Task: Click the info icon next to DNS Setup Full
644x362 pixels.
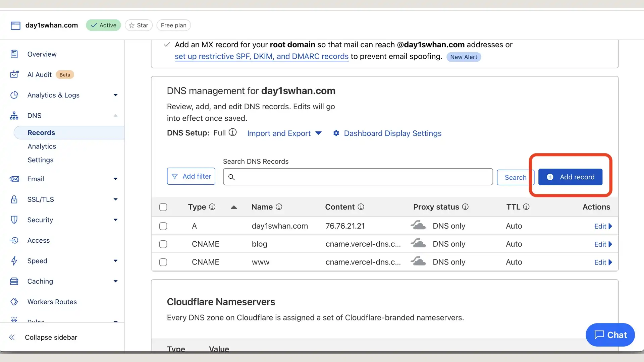Action: [233, 132]
